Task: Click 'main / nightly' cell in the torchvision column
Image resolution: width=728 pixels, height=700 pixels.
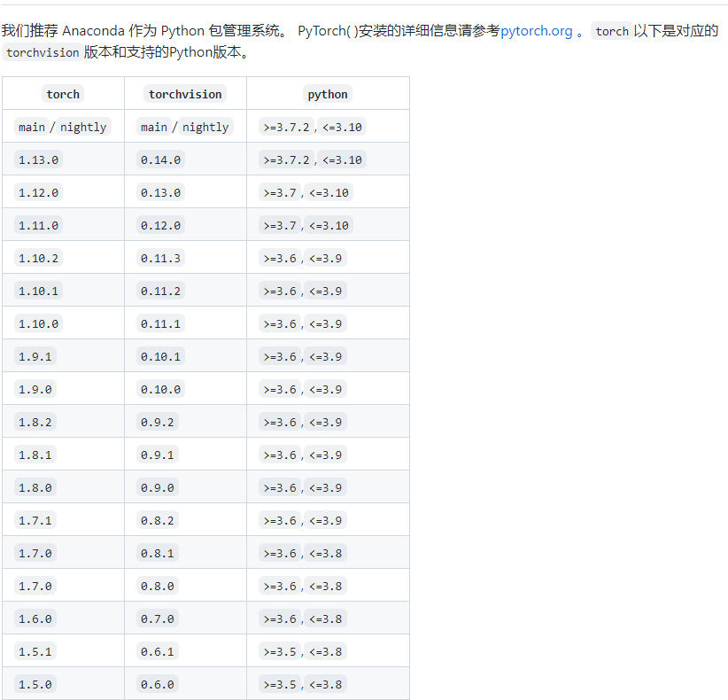Action: coord(185,127)
